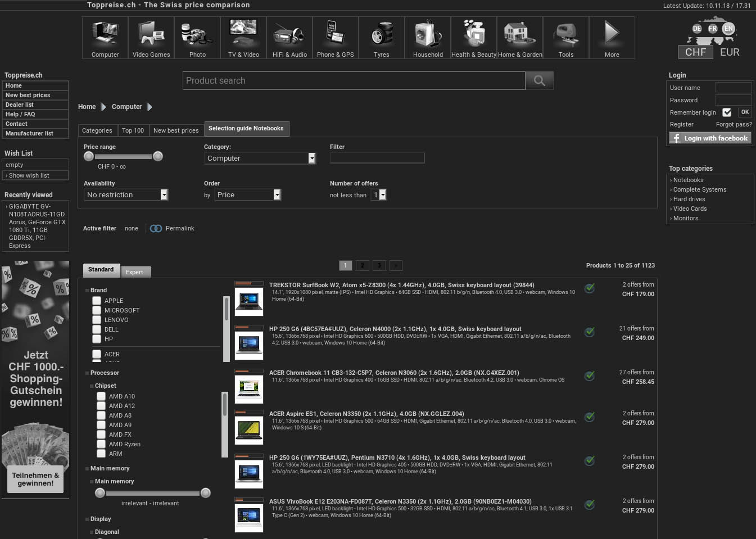Screen dimensions: 756x539
Task: Switch to the Categories tab
Action: (x=97, y=130)
